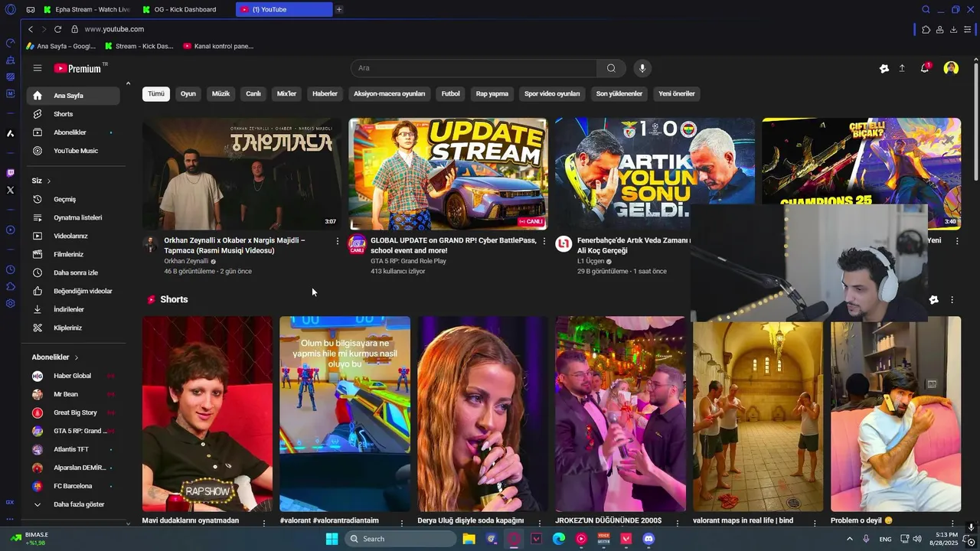The width and height of the screenshot is (980, 551).
Task: Open options for the Mavi dudaklarını short
Action: pos(264,523)
